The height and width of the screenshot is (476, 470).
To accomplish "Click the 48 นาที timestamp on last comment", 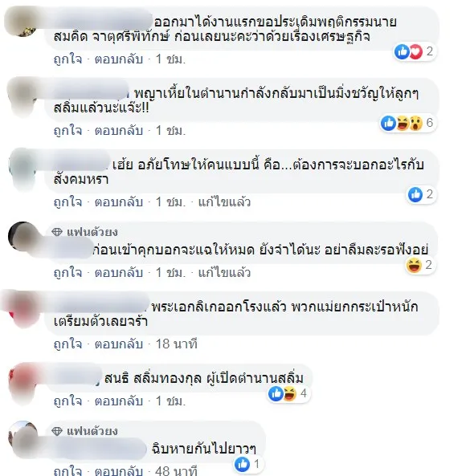I will point(176,470).
